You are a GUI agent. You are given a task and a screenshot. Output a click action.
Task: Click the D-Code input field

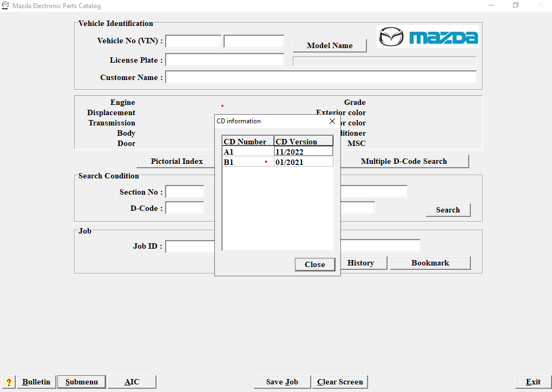coord(185,208)
